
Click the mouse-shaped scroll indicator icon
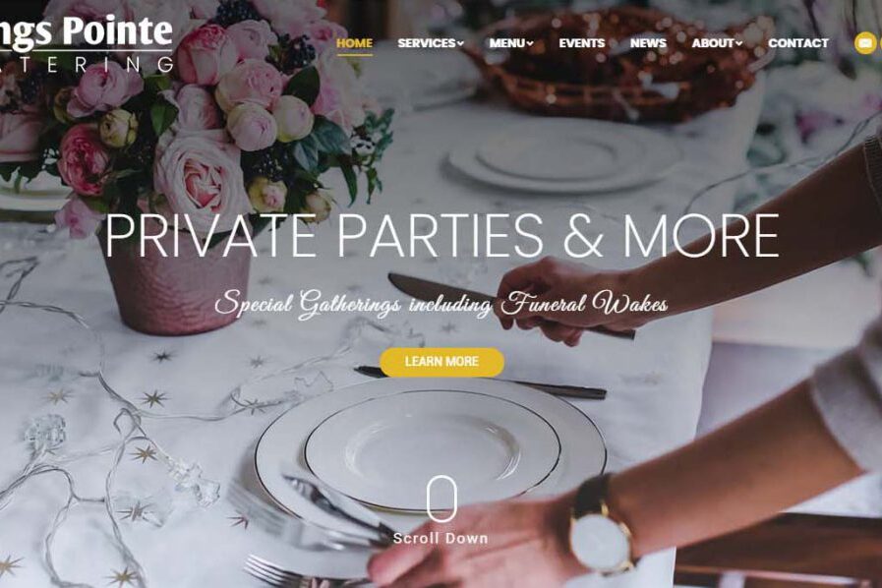(x=441, y=499)
